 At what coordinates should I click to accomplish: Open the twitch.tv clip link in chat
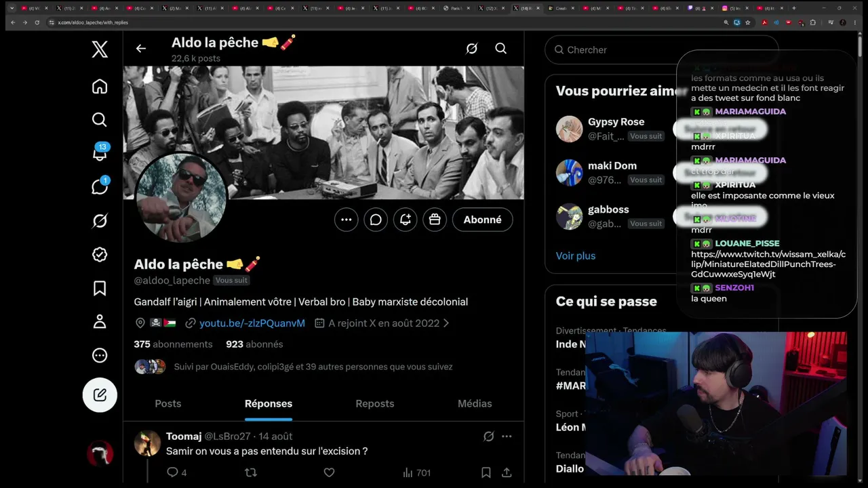[768, 264]
